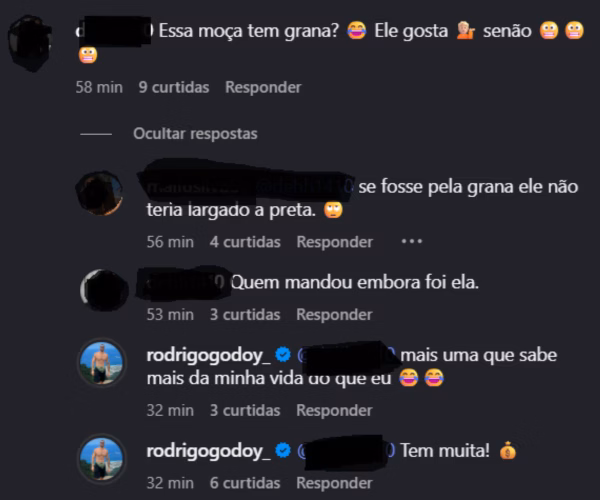Viewport: 600px width, 500px height.
Task: Open rodrigogodoy_ avatar on 'mais uma que sabe' reply
Action: (101, 363)
